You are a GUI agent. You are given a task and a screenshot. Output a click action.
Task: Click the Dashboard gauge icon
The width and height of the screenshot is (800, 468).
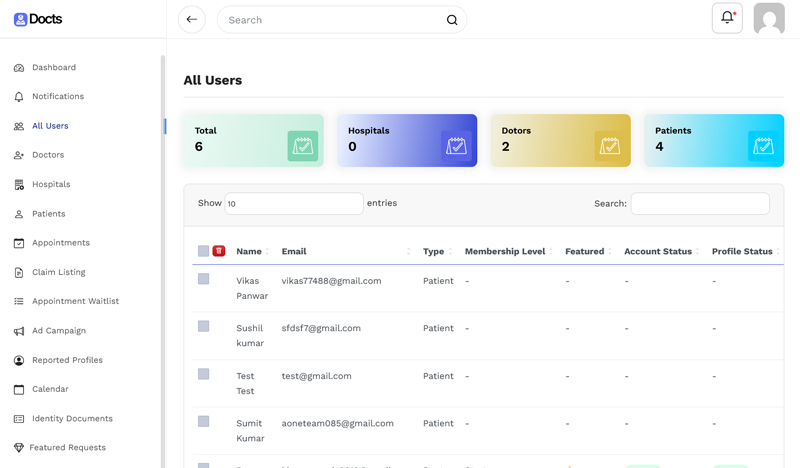click(19, 68)
